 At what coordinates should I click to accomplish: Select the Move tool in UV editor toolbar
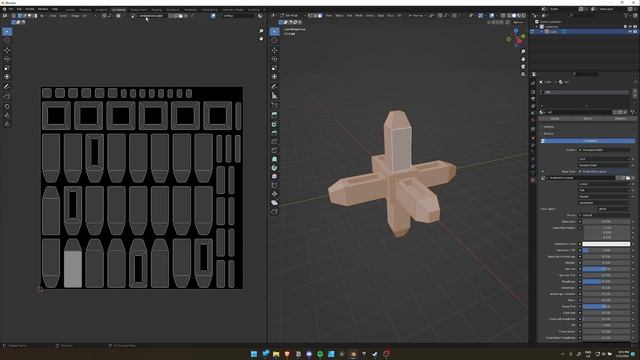[7, 50]
